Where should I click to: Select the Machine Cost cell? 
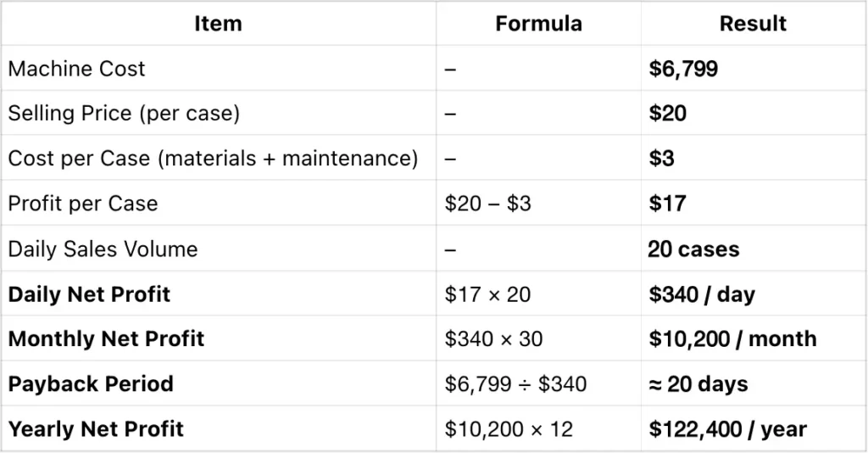pos(77,69)
